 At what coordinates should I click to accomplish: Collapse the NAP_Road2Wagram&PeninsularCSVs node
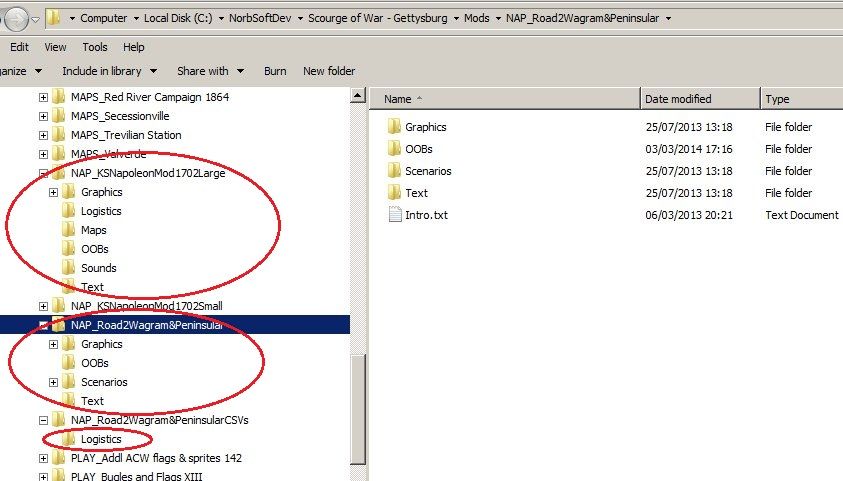(x=44, y=421)
